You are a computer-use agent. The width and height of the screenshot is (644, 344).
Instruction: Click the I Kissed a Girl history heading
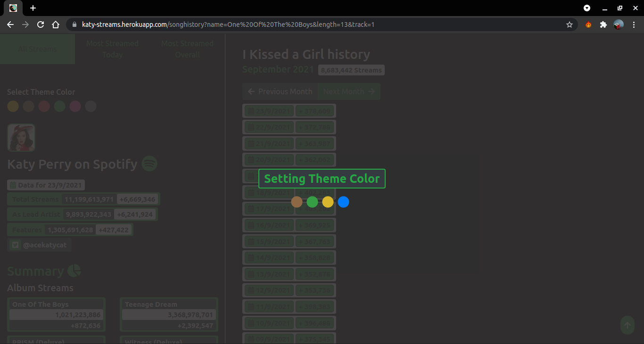coord(306,55)
